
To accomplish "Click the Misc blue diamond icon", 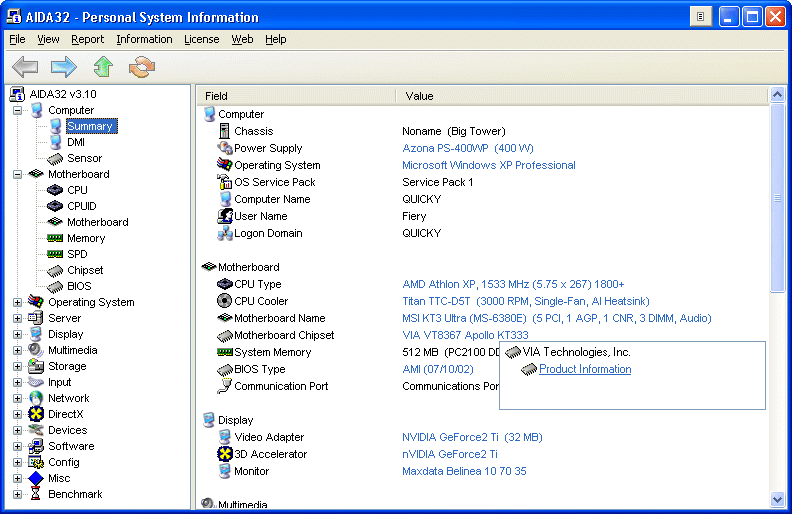I will (x=36, y=478).
